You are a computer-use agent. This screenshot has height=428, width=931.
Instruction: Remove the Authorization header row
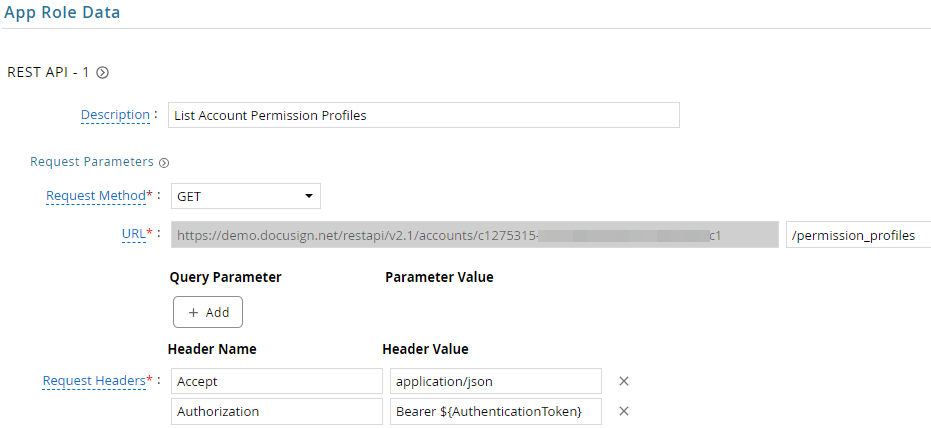(x=623, y=411)
